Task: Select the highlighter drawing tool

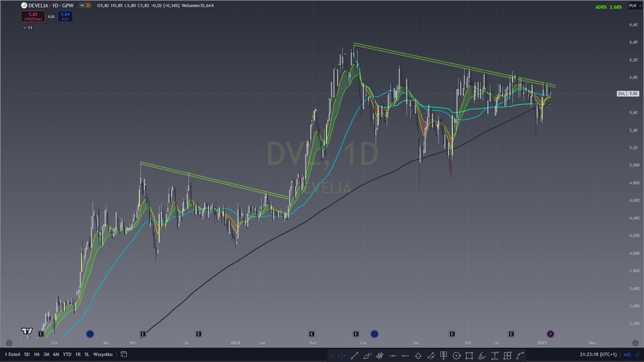Action: tap(481, 356)
